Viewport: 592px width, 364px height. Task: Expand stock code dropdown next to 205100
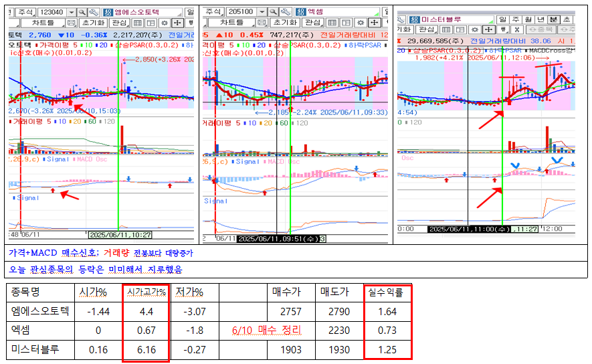click(x=262, y=11)
